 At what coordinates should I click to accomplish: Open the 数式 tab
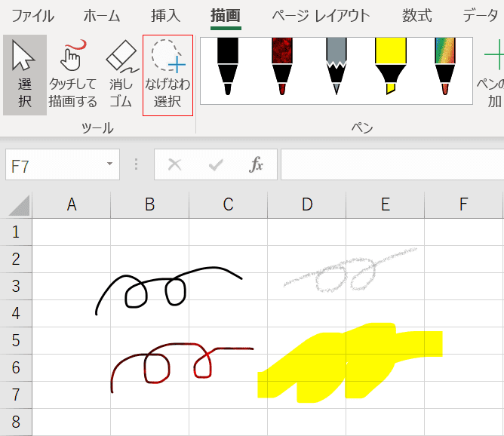pyautogui.click(x=417, y=15)
